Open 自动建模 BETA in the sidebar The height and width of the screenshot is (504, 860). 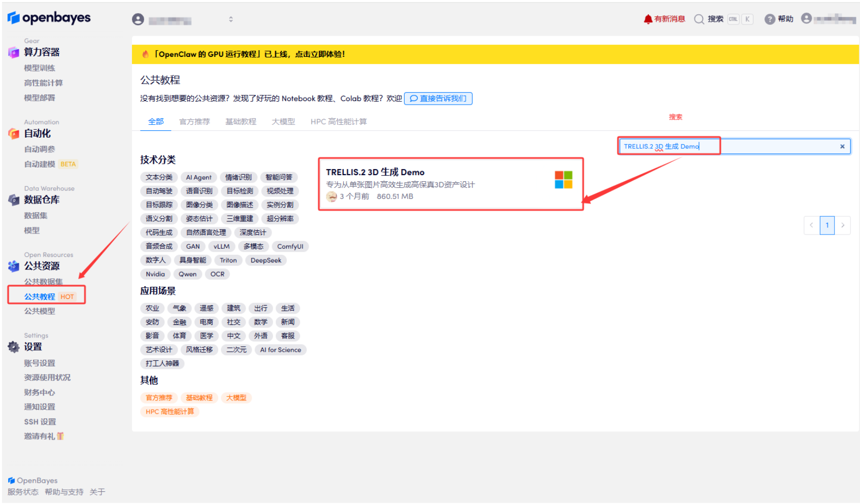pos(50,164)
